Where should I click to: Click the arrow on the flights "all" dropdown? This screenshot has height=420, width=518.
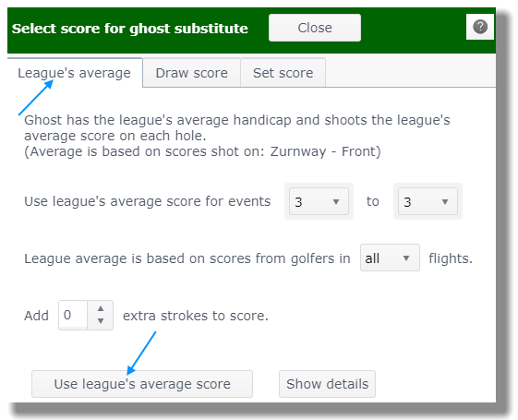point(406,258)
